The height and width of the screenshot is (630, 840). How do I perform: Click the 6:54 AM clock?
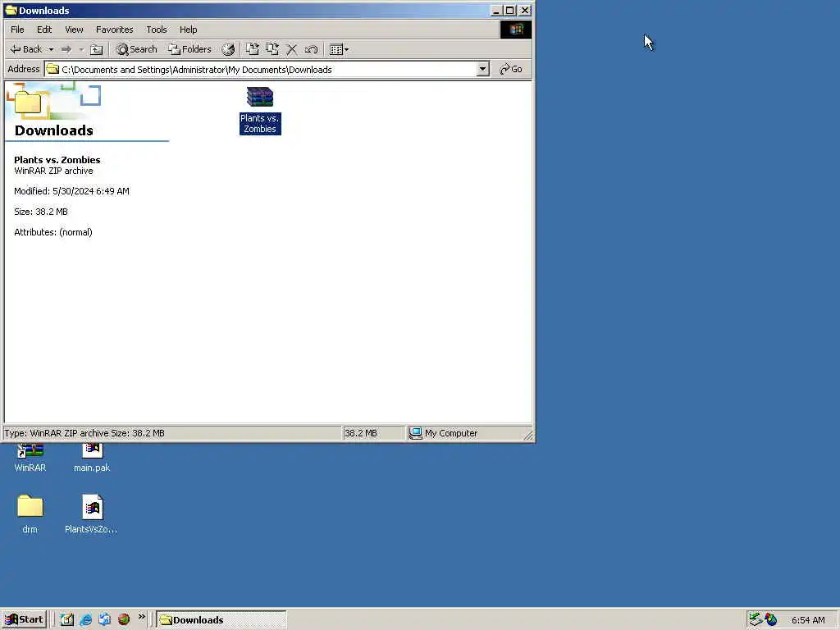[x=808, y=620]
